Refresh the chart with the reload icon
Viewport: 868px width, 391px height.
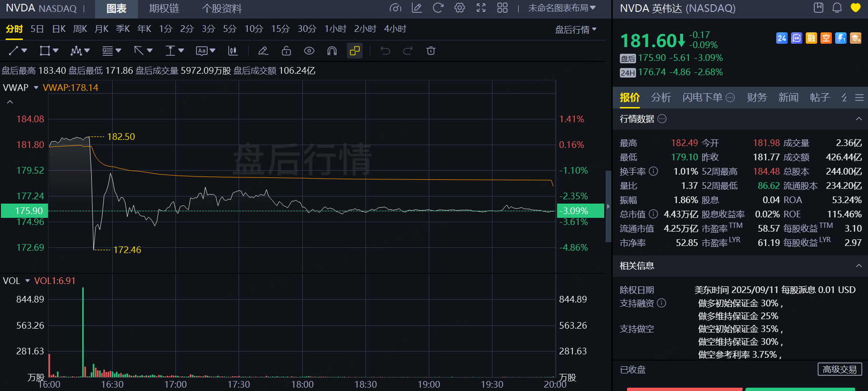pos(438,8)
